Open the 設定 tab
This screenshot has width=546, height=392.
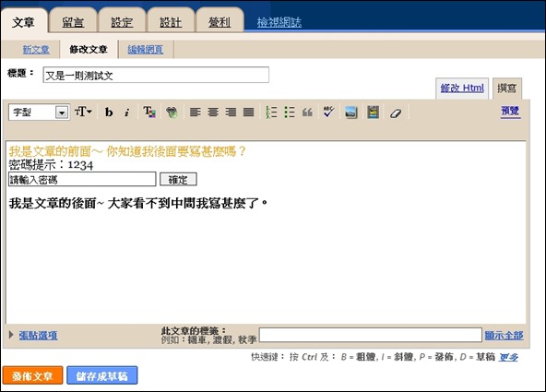[x=122, y=22]
